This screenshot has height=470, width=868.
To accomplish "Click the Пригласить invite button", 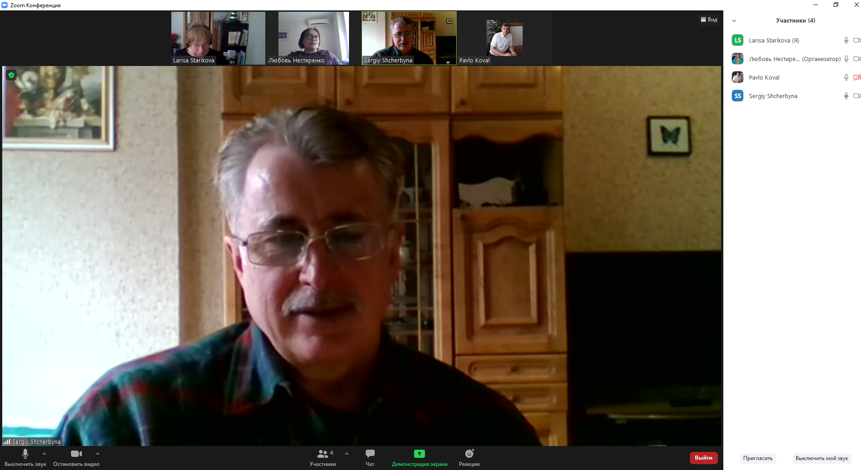I will 758,458.
